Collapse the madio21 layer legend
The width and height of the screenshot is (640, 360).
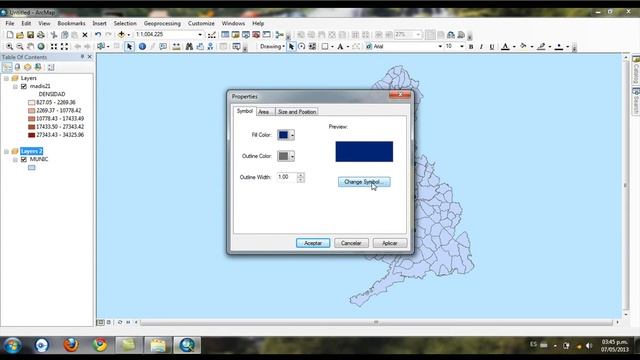pyautogui.click(x=15, y=87)
